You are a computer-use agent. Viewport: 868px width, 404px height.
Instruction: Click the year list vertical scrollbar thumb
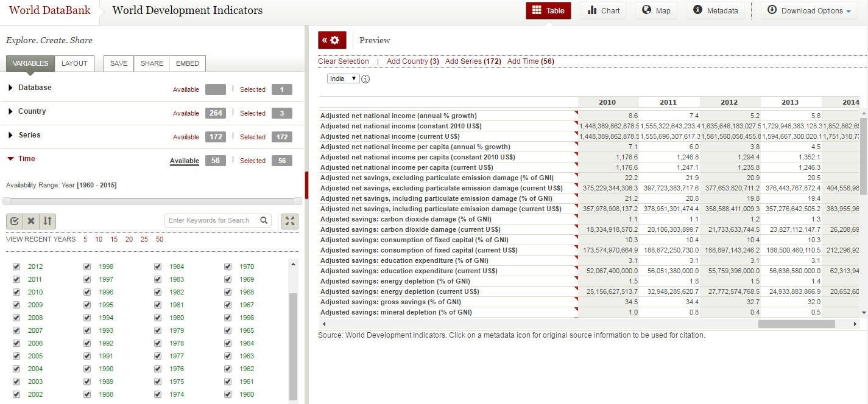click(x=294, y=347)
